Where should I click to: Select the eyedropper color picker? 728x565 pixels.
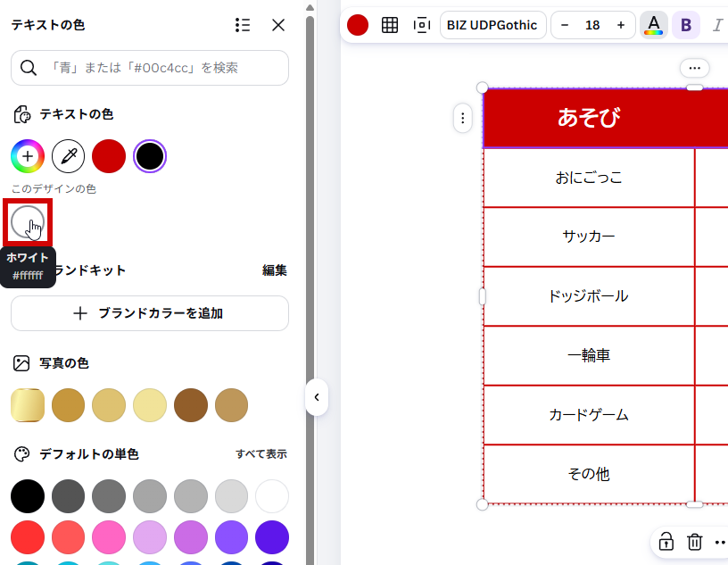(68, 156)
